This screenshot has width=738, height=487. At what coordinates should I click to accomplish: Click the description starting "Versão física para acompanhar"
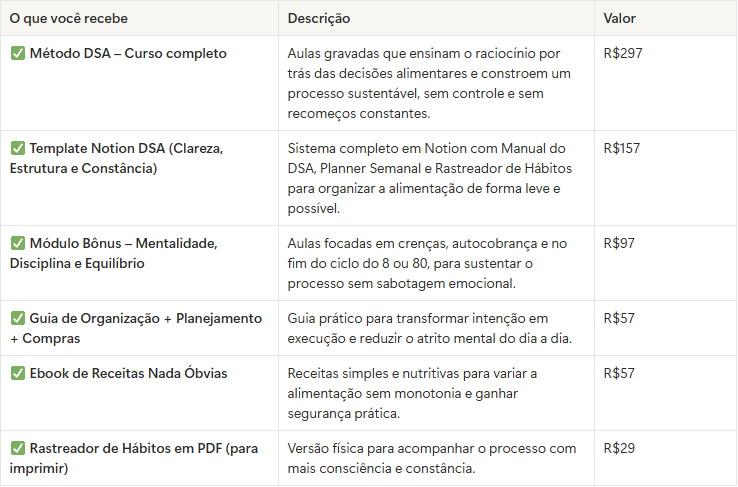click(430, 458)
